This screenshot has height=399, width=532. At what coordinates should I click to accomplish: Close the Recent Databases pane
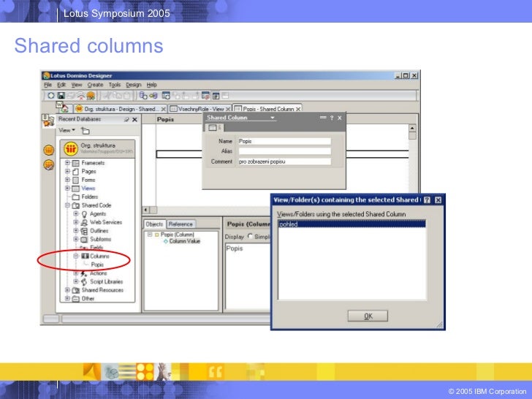click(x=134, y=119)
